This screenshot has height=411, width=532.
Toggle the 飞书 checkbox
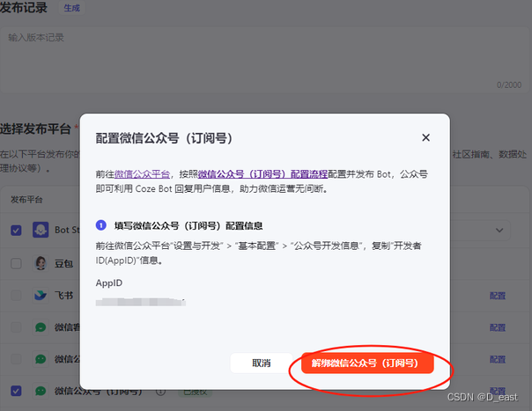(x=16, y=296)
